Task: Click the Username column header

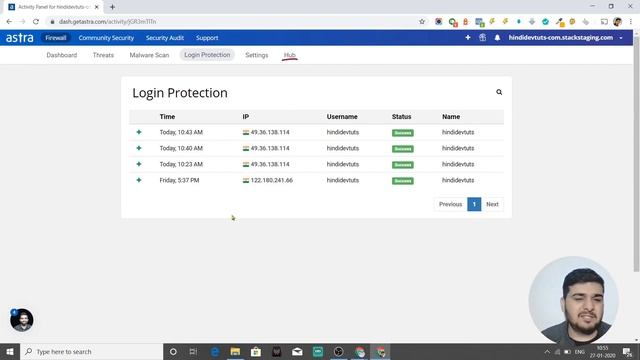Action: point(342,117)
